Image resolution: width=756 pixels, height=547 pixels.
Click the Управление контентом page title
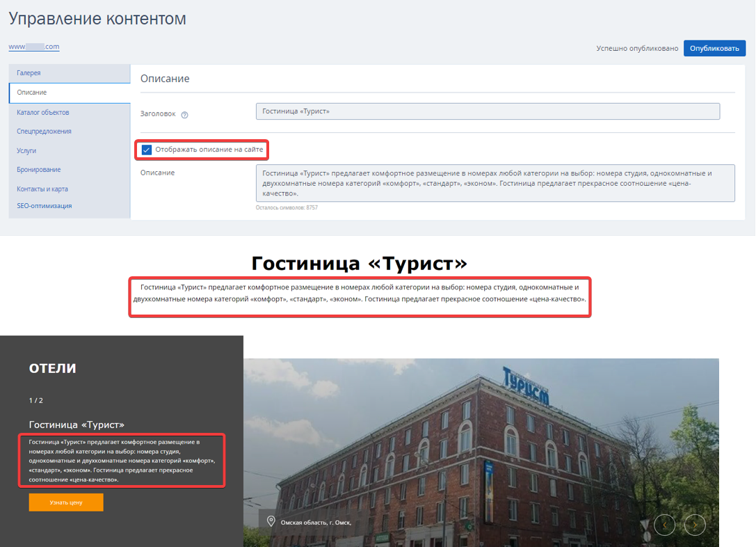coord(97,19)
